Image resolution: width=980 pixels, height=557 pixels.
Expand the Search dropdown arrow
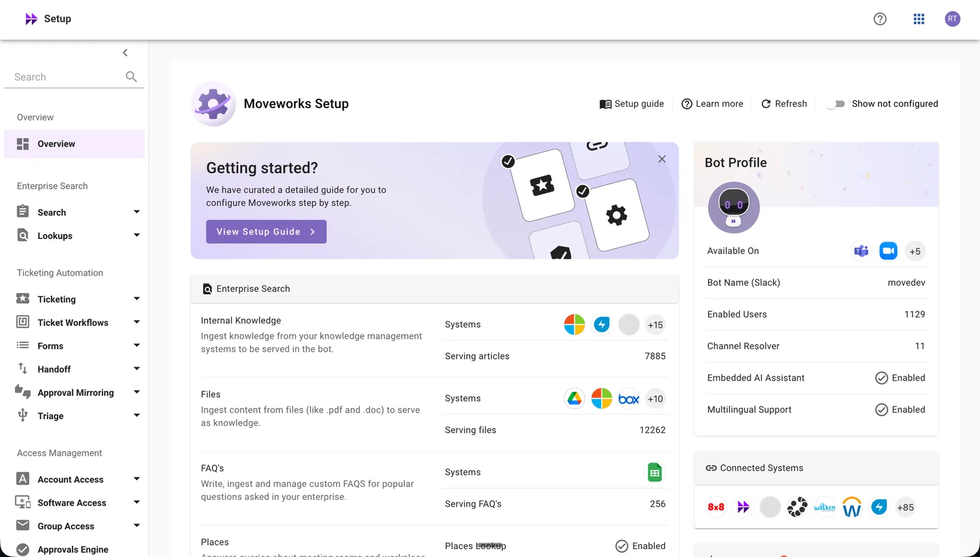click(x=137, y=212)
